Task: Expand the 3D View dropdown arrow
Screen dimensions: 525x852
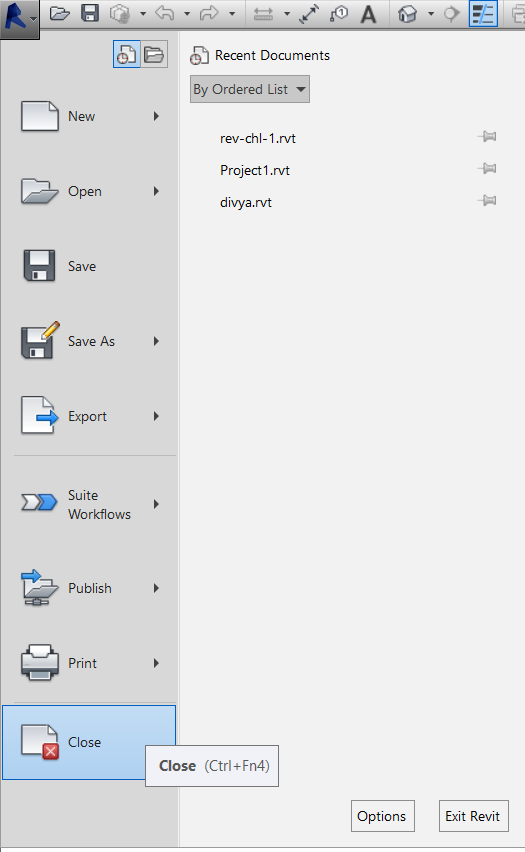Action: [431, 14]
